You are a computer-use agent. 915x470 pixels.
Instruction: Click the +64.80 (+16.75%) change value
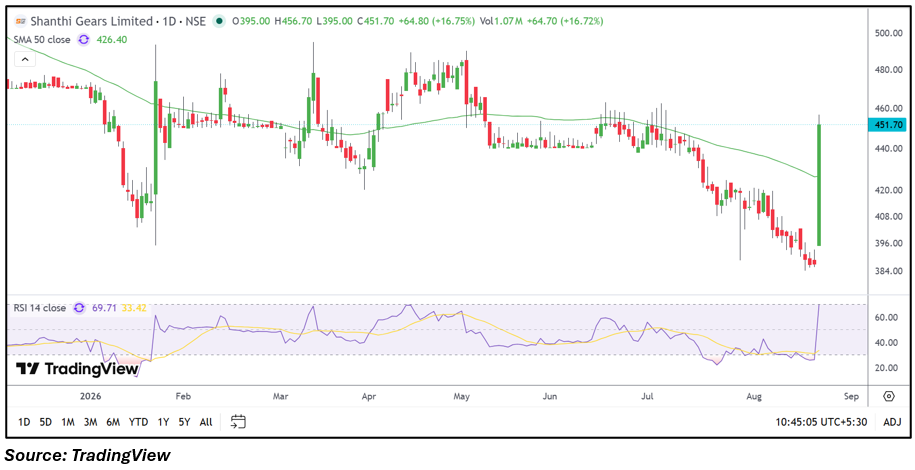(435, 21)
